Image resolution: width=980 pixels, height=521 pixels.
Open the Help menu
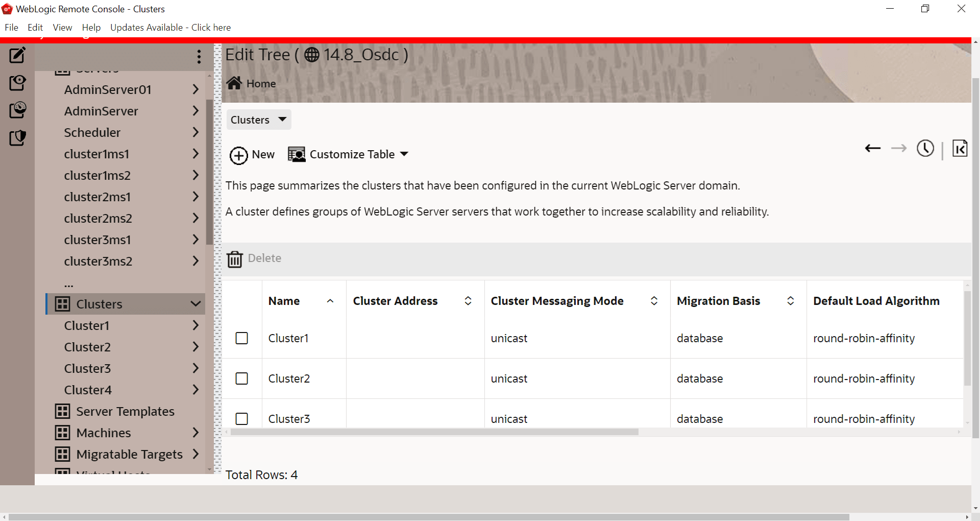pyautogui.click(x=91, y=28)
